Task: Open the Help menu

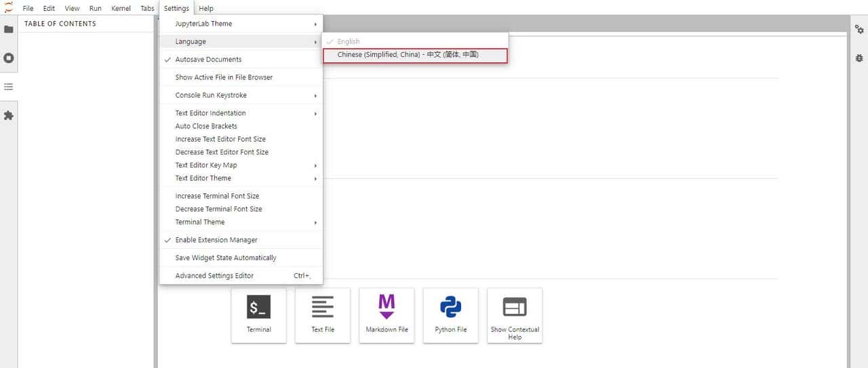Action: [206, 8]
